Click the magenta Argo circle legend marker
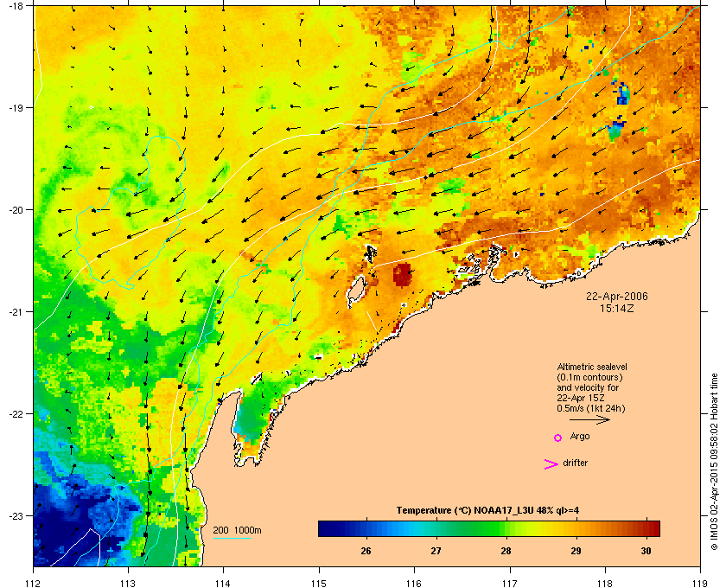This screenshot has width=726, height=588. click(x=558, y=438)
